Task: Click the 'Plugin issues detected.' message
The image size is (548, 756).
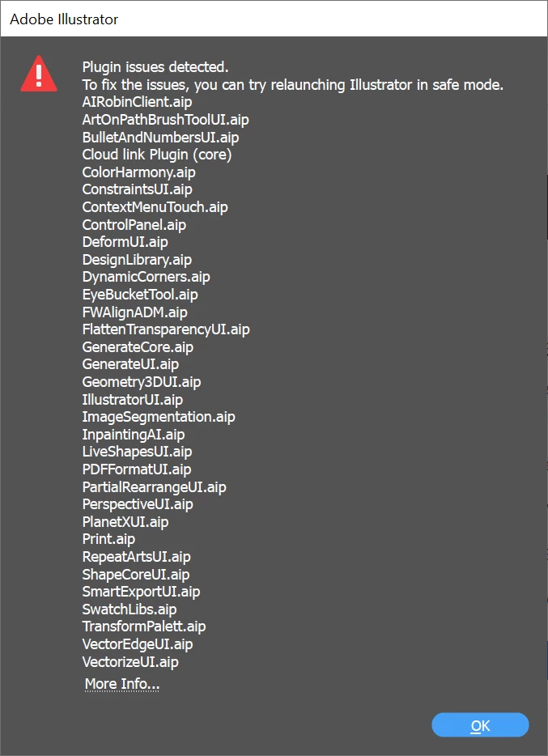Action: tap(155, 67)
